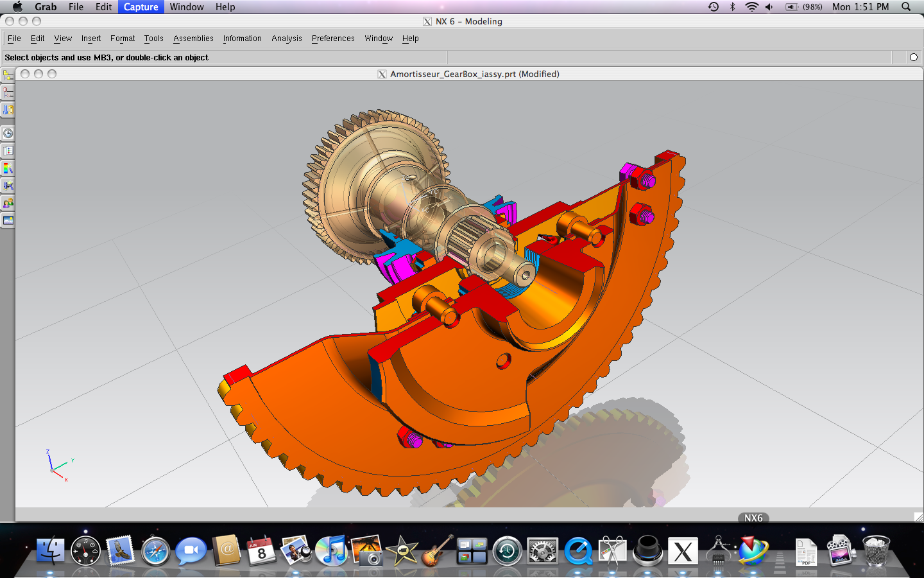The width and height of the screenshot is (924, 578).
Task: Open the History clock tab
Action: [8, 134]
